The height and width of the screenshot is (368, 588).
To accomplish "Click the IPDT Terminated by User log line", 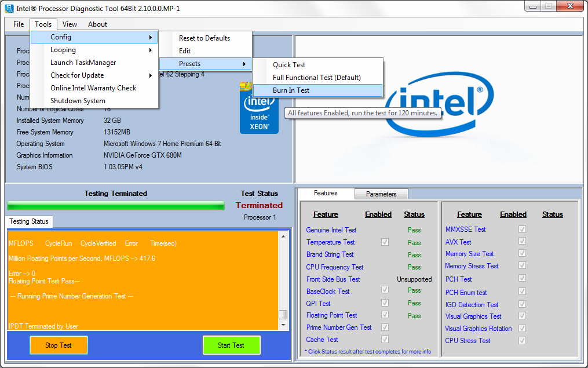I will click(43, 326).
